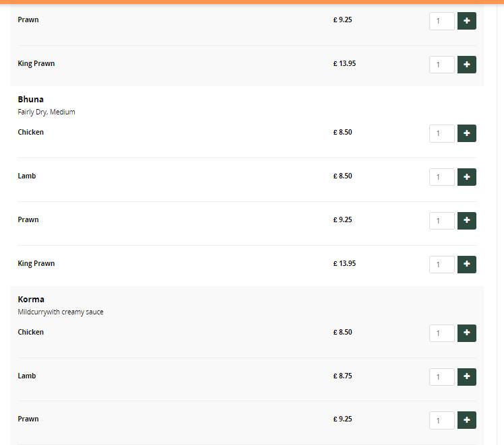Add Korma Lamb with its plus button
This screenshot has width=504, height=445.
tap(467, 376)
